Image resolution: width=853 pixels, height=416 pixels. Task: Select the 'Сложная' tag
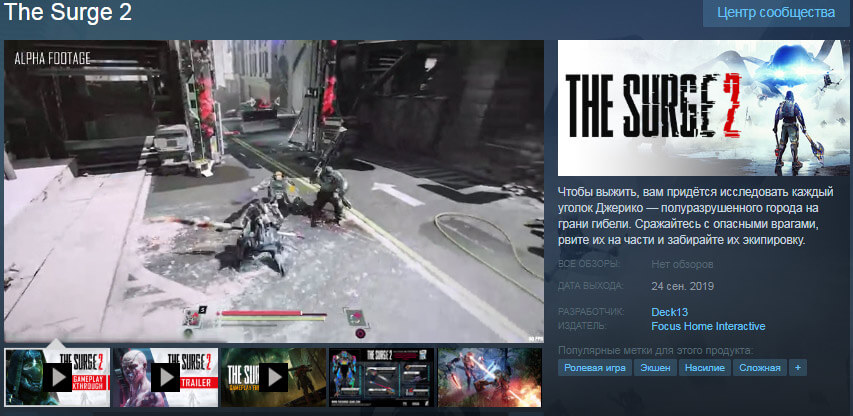[759, 368]
